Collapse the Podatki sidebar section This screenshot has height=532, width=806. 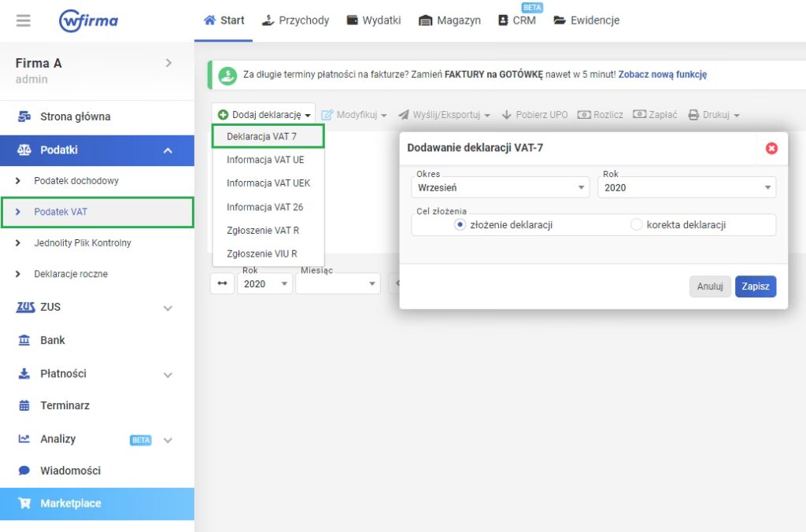[x=167, y=150]
